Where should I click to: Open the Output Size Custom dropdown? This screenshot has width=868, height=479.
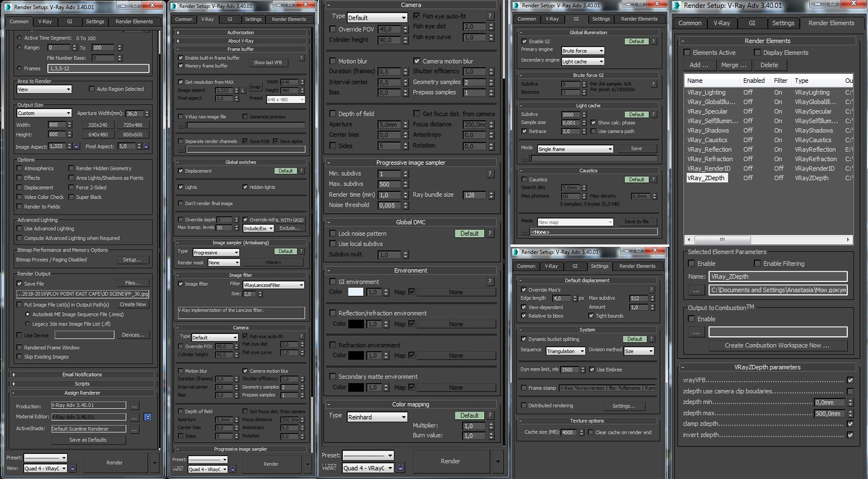click(x=44, y=113)
